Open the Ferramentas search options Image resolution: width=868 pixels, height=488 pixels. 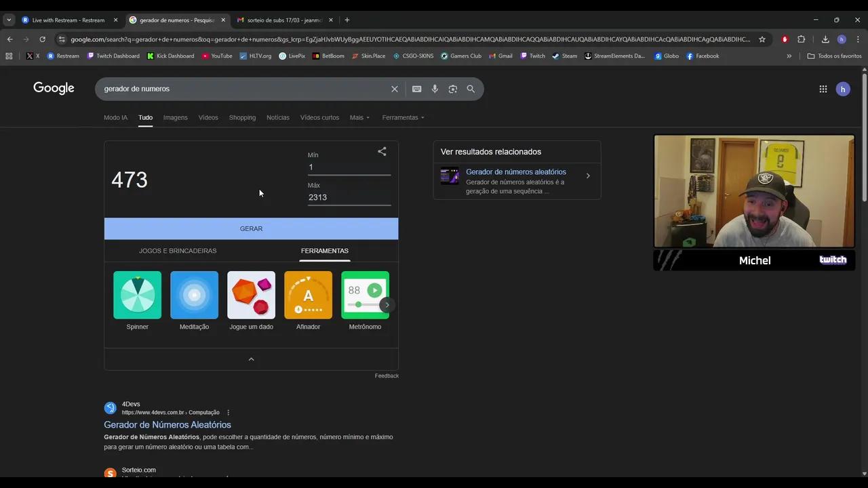point(403,117)
